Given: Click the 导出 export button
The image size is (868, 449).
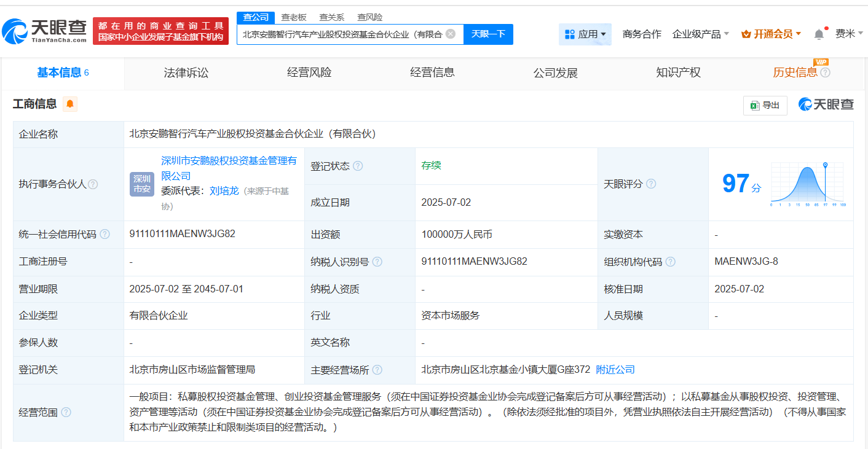Looking at the screenshot, I should pyautogui.click(x=765, y=106).
